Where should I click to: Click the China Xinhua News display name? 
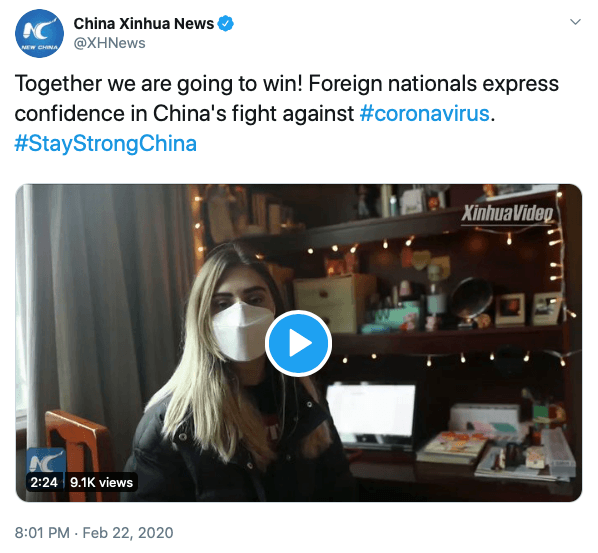pyautogui.click(x=144, y=24)
